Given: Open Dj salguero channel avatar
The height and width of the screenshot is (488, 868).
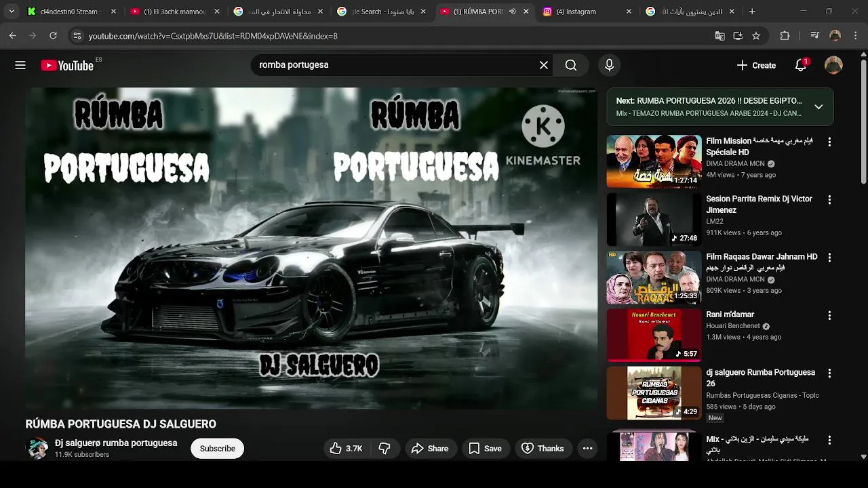Looking at the screenshot, I should click(37, 448).
